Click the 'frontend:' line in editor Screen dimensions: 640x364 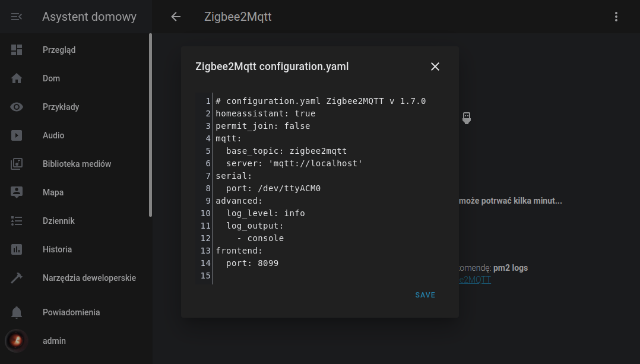pos(239,251)
